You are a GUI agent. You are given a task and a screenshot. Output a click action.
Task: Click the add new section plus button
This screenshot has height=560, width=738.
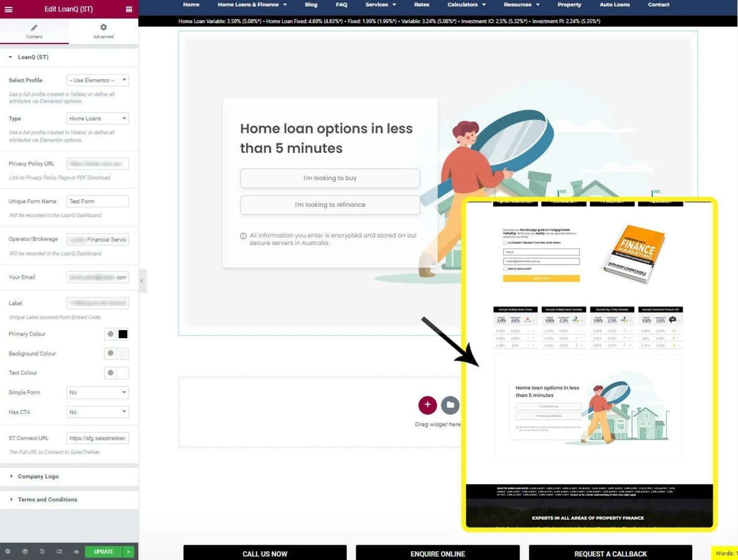pos(428,404)
